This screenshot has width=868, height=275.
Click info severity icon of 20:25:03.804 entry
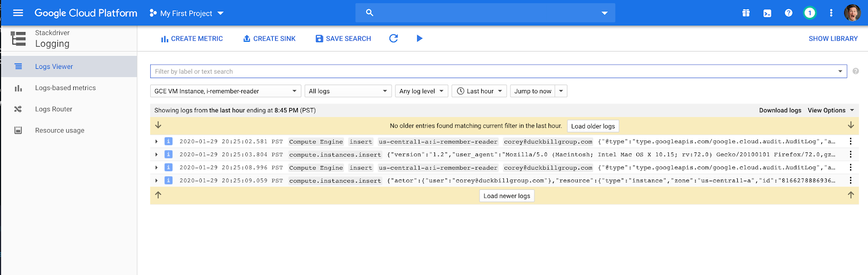click(168, 155)
